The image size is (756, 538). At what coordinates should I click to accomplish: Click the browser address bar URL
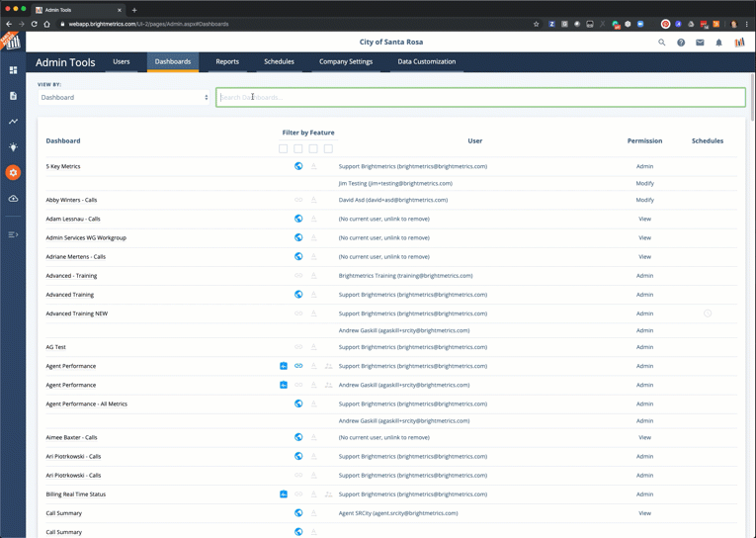(x=148, y=24)
